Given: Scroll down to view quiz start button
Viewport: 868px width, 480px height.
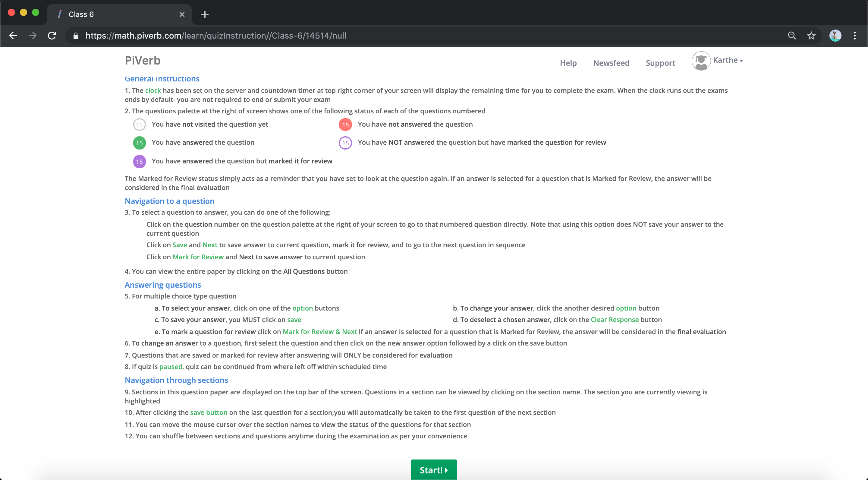Looking at the screenshot, I should pos(434,470).
